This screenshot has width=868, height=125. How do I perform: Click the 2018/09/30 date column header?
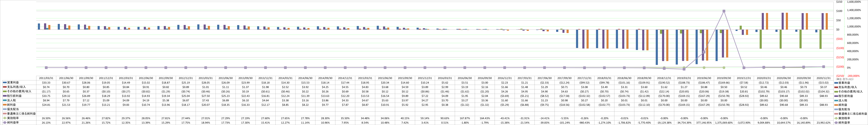pos(644,78)
